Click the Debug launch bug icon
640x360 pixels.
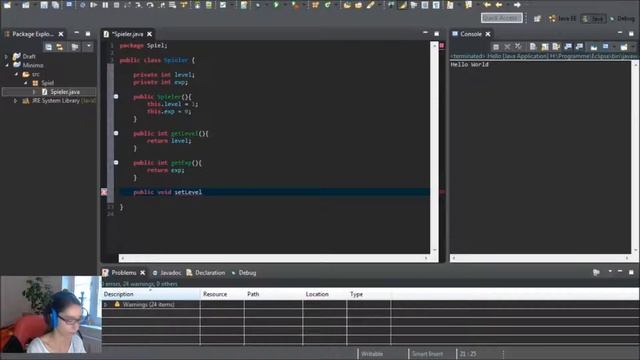coord(258,5)
